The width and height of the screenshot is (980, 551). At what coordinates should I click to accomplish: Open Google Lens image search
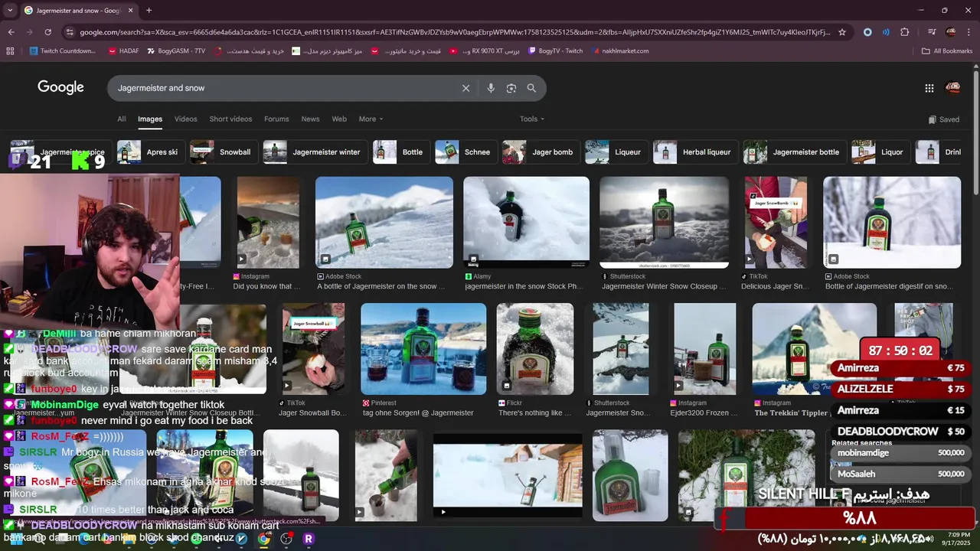pos(511,88)
